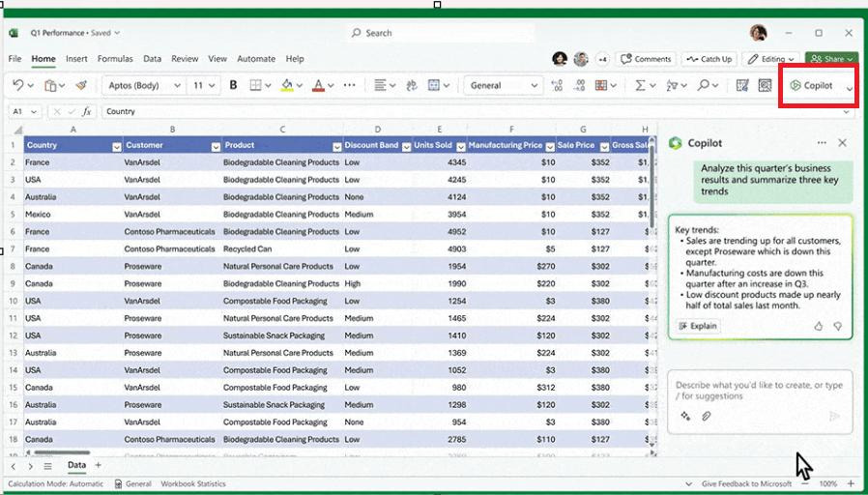Open the File menu
The height and width of the screenshot is (495, 868).
(x=14, y=59)
